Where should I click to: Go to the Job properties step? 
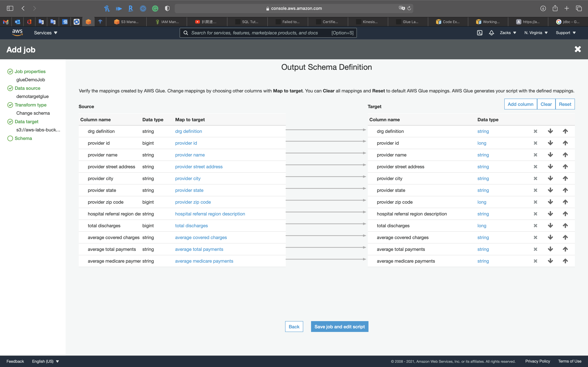tap(30, 71)
